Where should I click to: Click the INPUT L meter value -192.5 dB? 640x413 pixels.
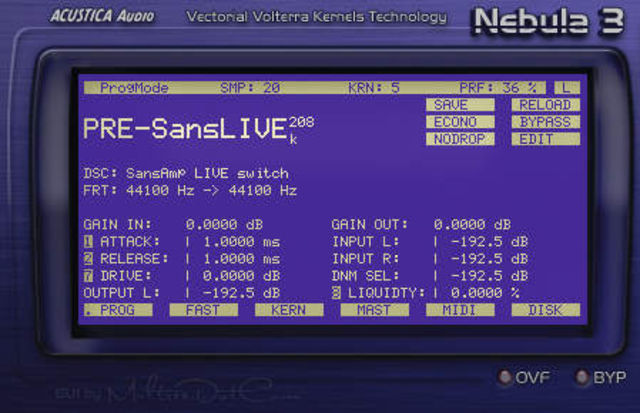pos(489,242)
